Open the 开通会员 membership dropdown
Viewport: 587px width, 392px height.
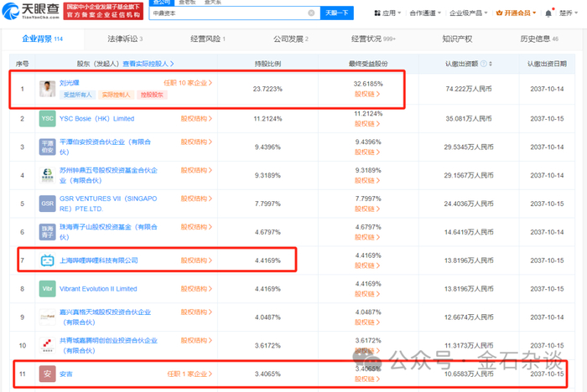click(x=516, y=13)
